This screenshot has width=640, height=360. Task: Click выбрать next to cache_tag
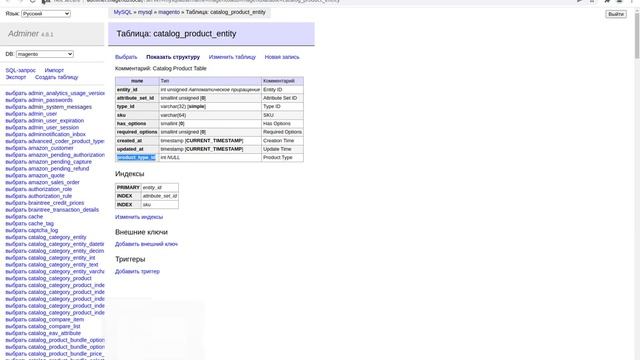point(16,224)
